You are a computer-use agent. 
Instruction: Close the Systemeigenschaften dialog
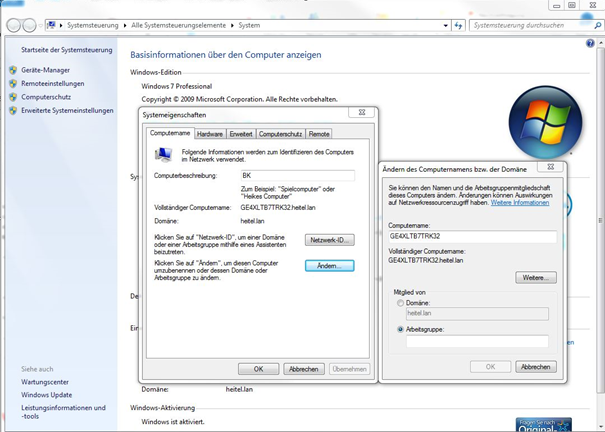(x=362, y=112)
